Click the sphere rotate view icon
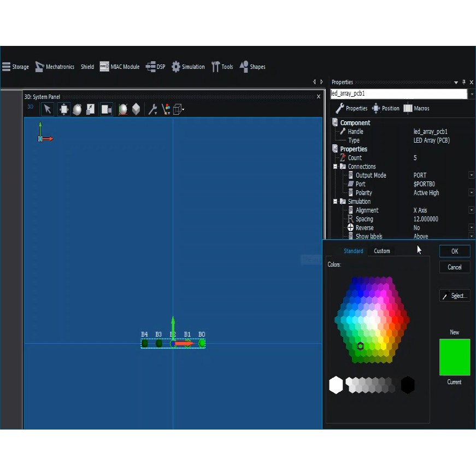 click(x=77, y=109)
